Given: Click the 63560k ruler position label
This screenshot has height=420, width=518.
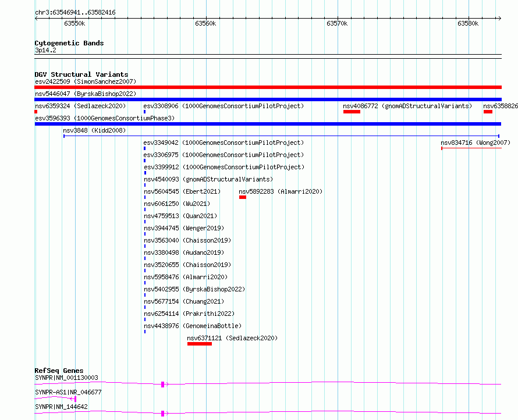Looking at the screenshot, I should tap(205, 23).
